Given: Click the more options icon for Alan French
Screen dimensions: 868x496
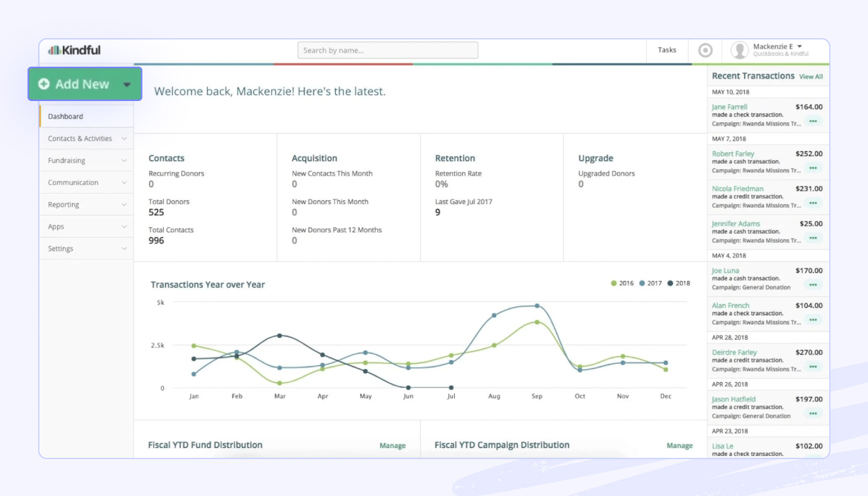Looking at the screenshot, I should click(813, 320).
